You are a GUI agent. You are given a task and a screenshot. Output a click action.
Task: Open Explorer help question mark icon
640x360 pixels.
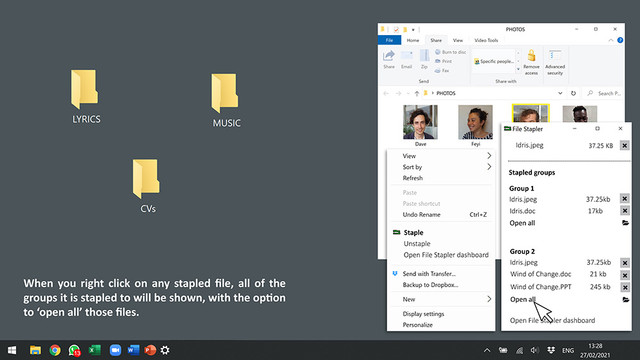[620, 40]
